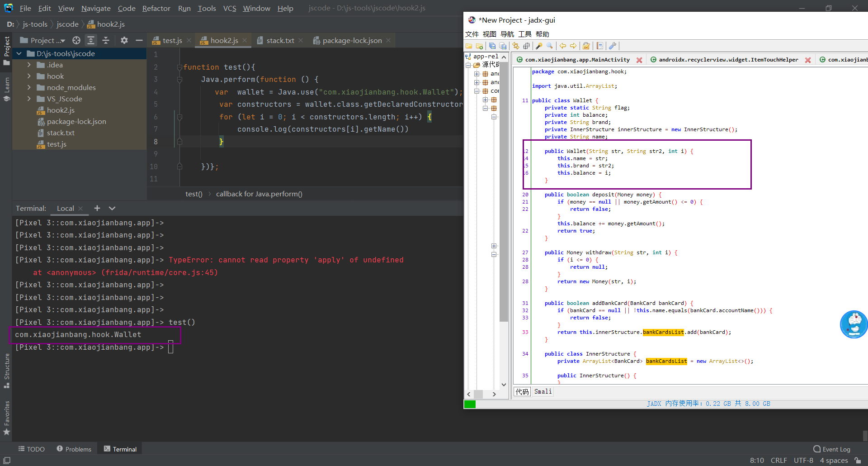Expand the .idea folder

tap(29, 65)
